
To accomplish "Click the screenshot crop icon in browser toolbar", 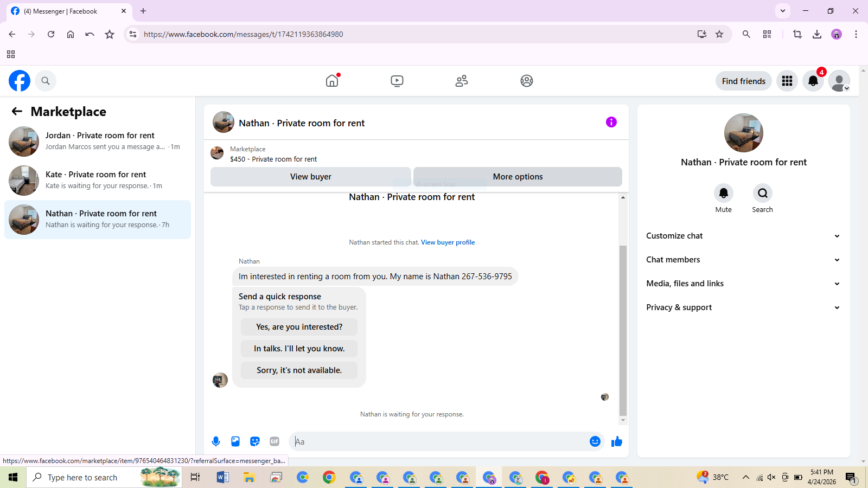I will point(797,34).
